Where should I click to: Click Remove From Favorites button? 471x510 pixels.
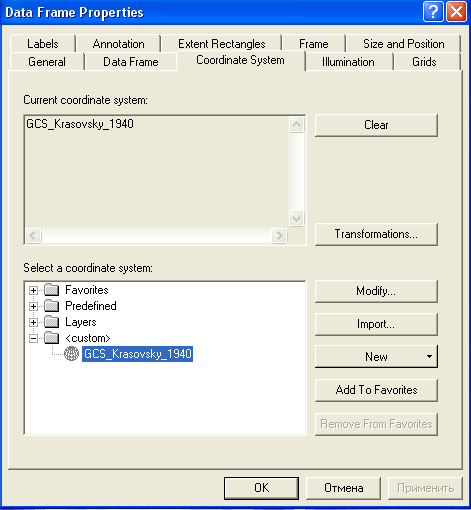point(376,424)
